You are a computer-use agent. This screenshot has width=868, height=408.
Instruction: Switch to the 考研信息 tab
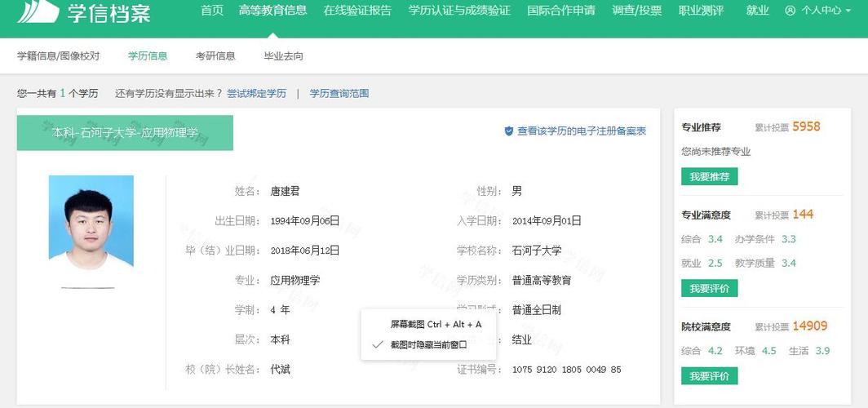click(215, 56)
